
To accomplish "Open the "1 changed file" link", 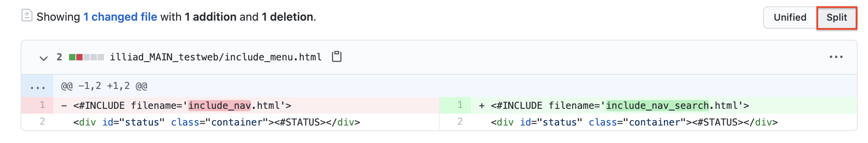I will click(x=120, y=17).
